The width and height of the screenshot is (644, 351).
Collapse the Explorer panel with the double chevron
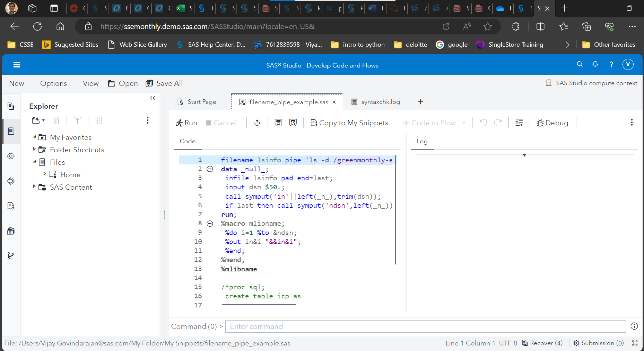coord(153,98)
